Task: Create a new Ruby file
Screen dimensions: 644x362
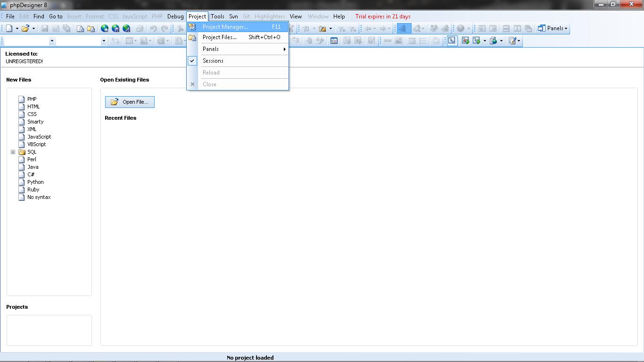Action: pyautogui.click(x=33, y=189)
